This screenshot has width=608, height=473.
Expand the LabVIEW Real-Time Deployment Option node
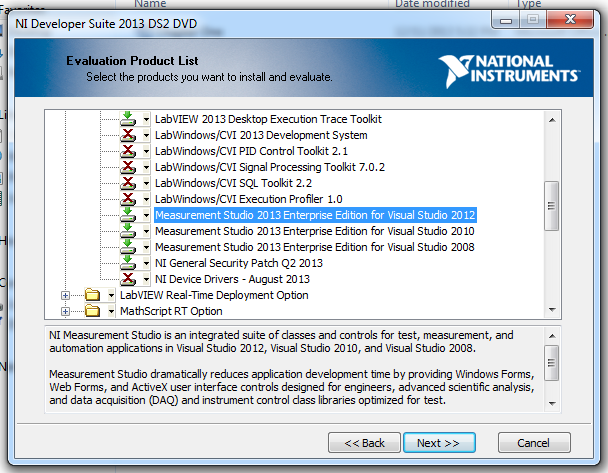[65, 295]
